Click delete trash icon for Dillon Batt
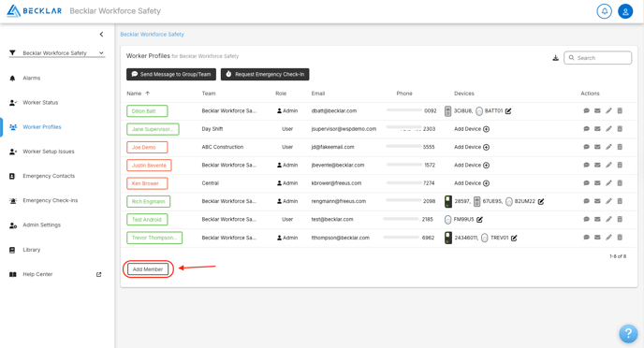Image resolution: width=644 pixels, height=348 pixels. click(620, 110)
